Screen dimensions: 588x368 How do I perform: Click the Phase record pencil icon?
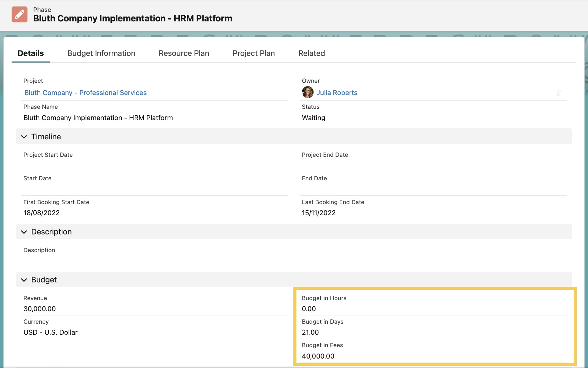19,14
